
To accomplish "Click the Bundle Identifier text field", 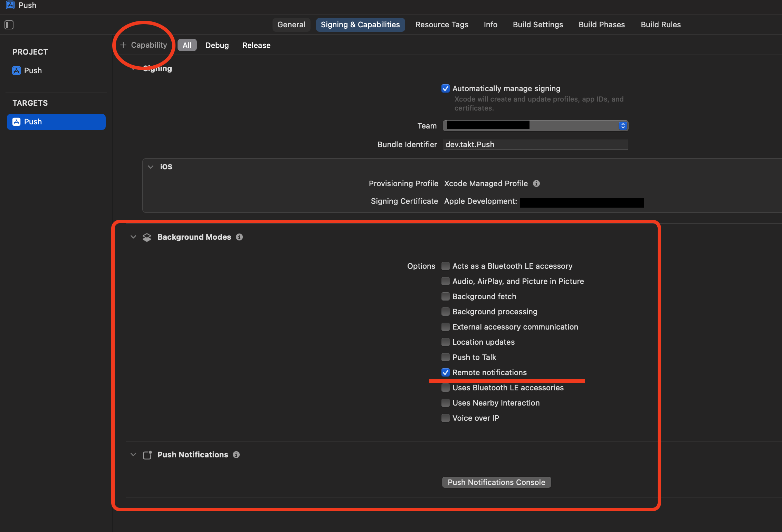I will coord(535,144).
